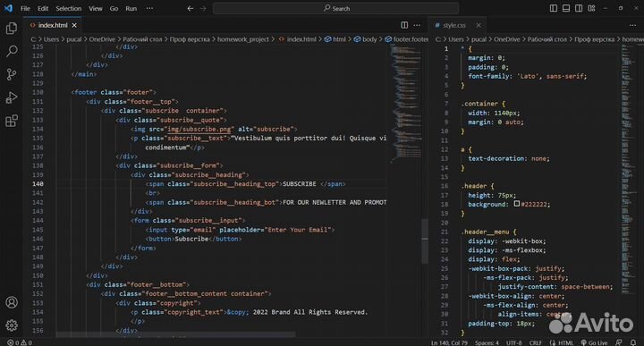Viewport: 644px width, 346px height.
Task: Open the Run and Debug view
Action: (12, 97)
